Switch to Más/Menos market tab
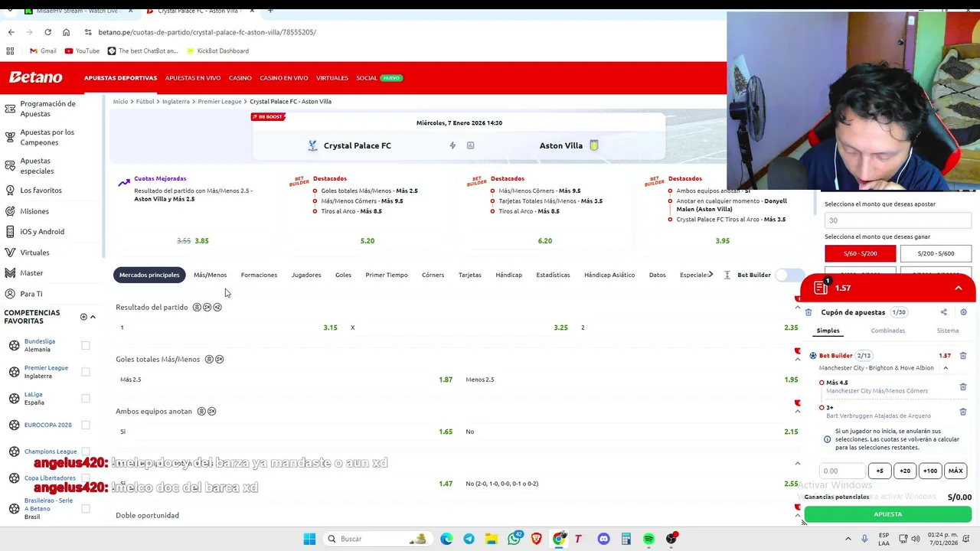 210,275
